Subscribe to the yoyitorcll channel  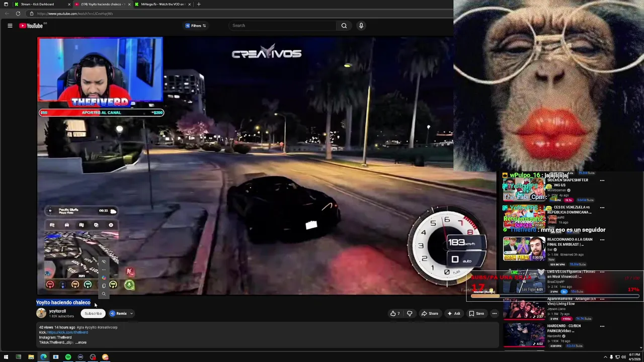[x=93, y=314]
